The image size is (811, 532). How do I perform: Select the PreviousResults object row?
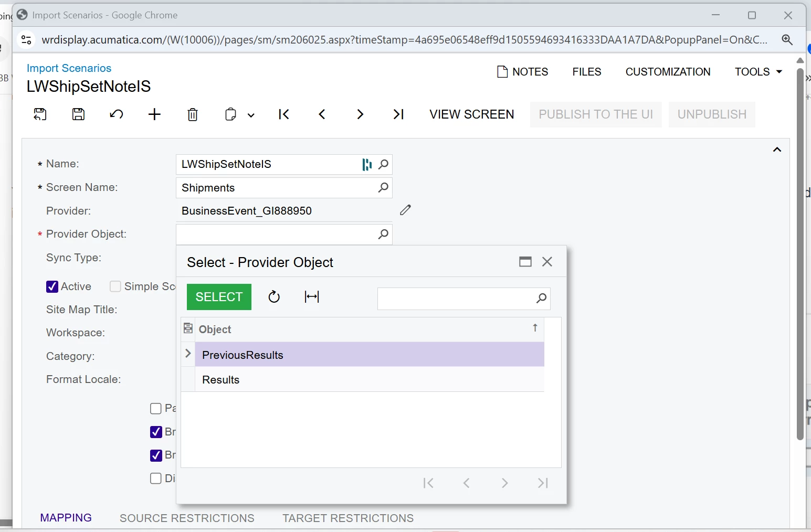click(370, 355)
